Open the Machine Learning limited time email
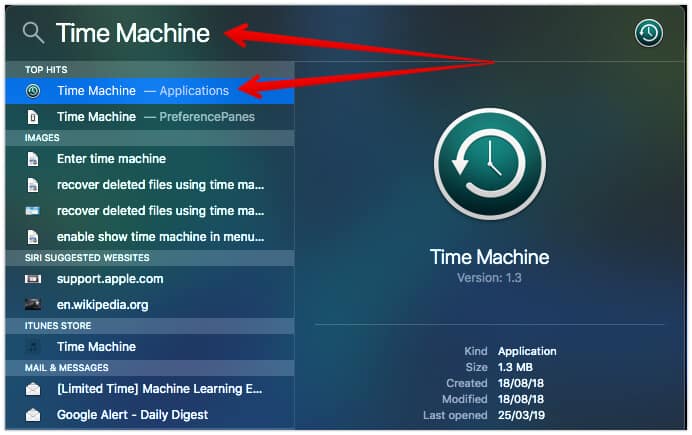This screenshot has height=435, width=692. tap(160, 389)
